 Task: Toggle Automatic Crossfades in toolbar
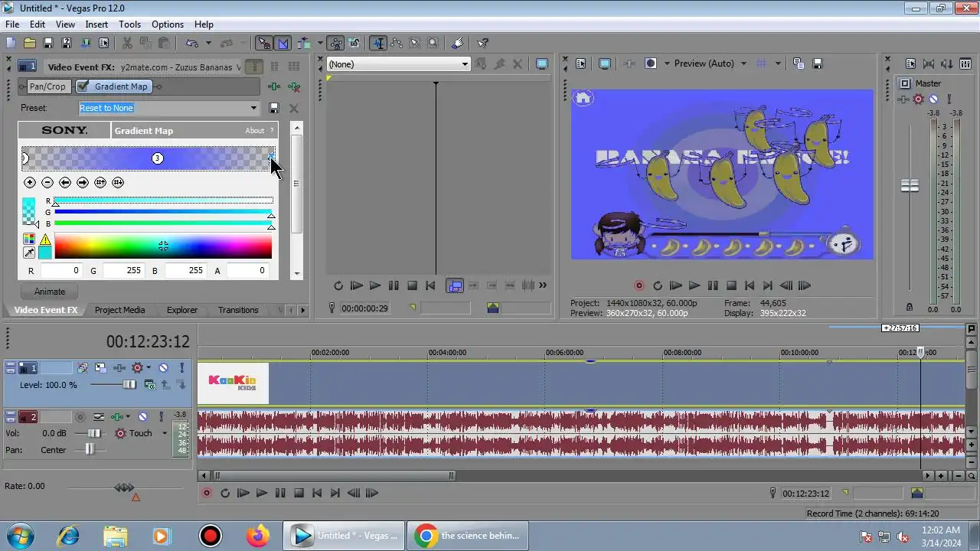tap(283, 44)
